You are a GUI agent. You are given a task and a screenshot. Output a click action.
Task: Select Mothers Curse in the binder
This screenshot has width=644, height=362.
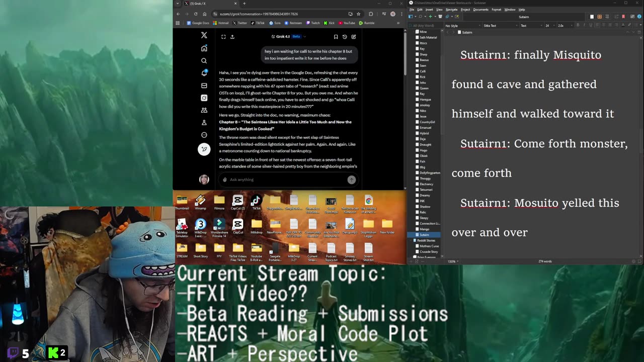click(x=429, y=246)
